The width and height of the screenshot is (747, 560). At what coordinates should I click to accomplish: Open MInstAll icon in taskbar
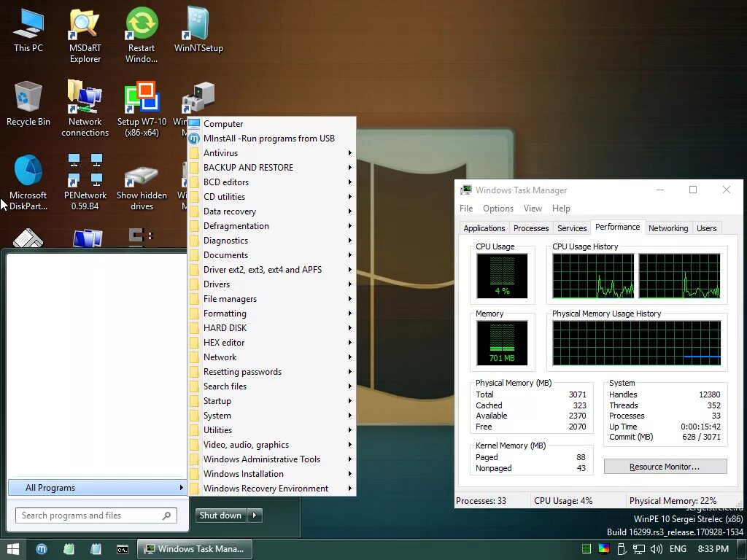pyautogui.click(x=42, y=549)
